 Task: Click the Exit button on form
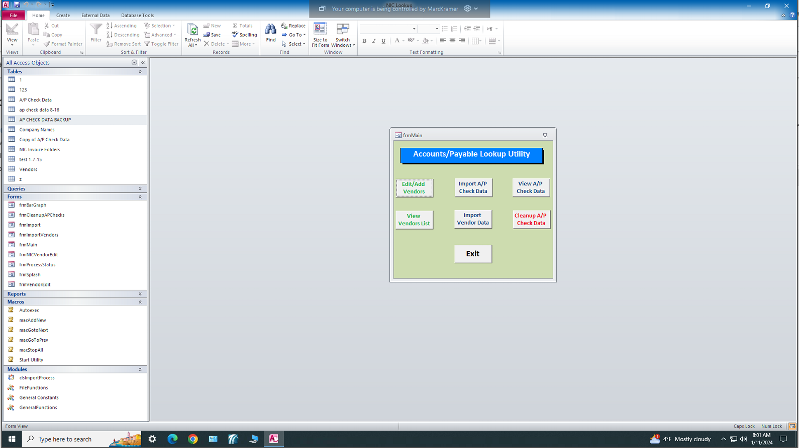473,254
